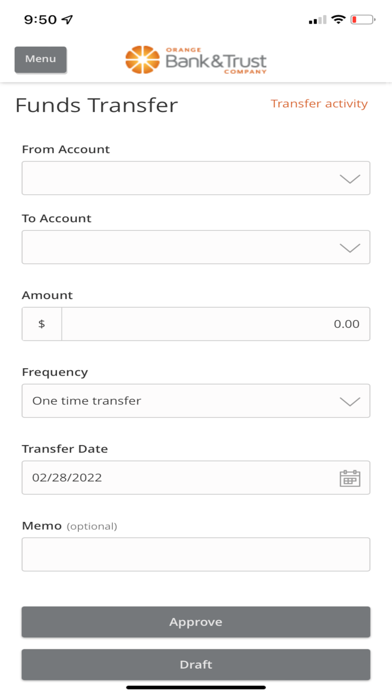Open the Frequency dropdown arrow
The width and height of the screenshot is (392, 696).
click(x=350, y=401)
